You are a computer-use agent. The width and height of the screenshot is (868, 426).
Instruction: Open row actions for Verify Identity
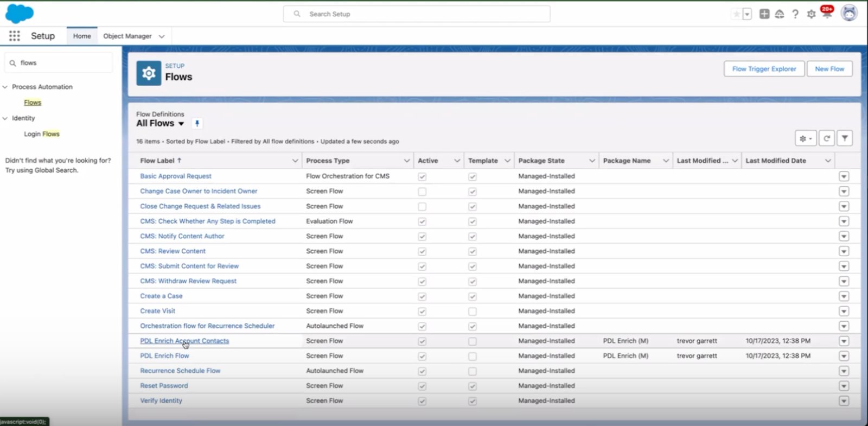coord(844,401)
